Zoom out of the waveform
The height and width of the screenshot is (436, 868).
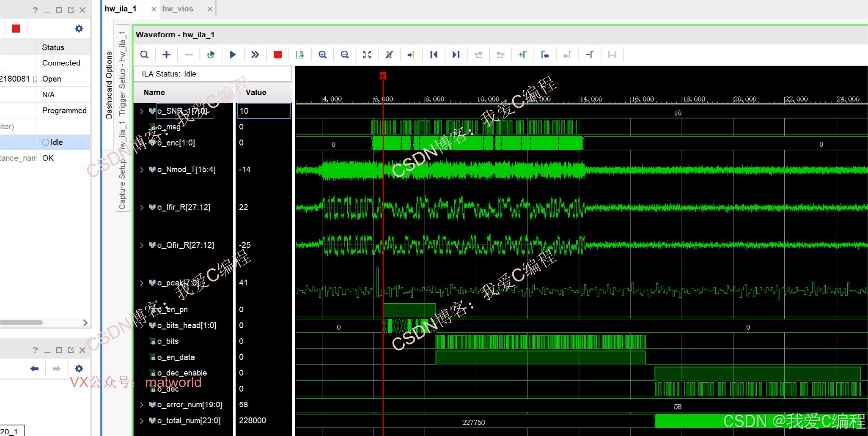tap(345, 55)
